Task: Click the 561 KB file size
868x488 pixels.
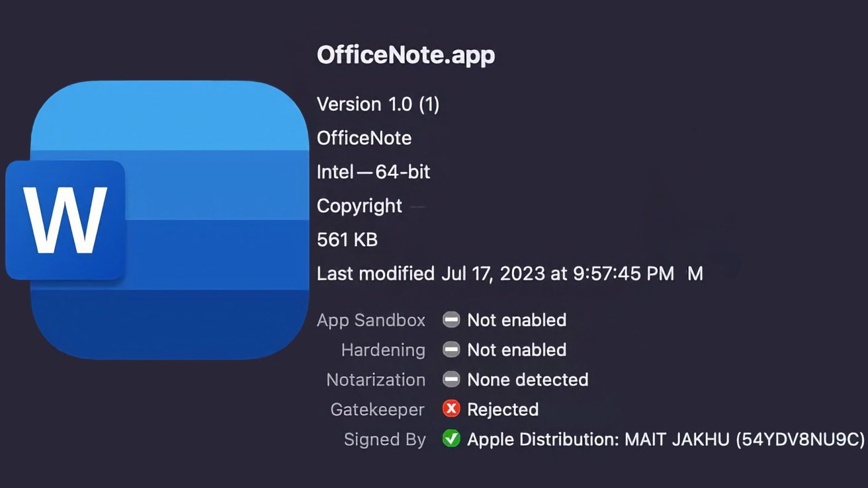Action: pyautogui.click(x=347, y=239)
